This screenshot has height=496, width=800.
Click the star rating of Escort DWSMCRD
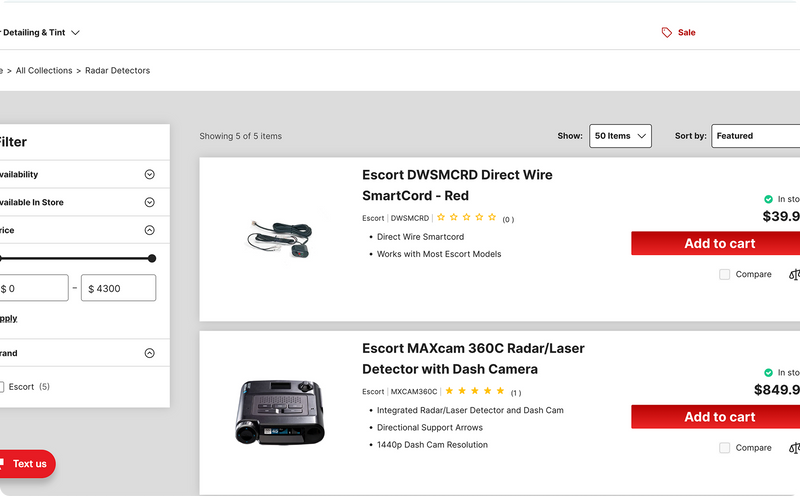click(471, 217)
